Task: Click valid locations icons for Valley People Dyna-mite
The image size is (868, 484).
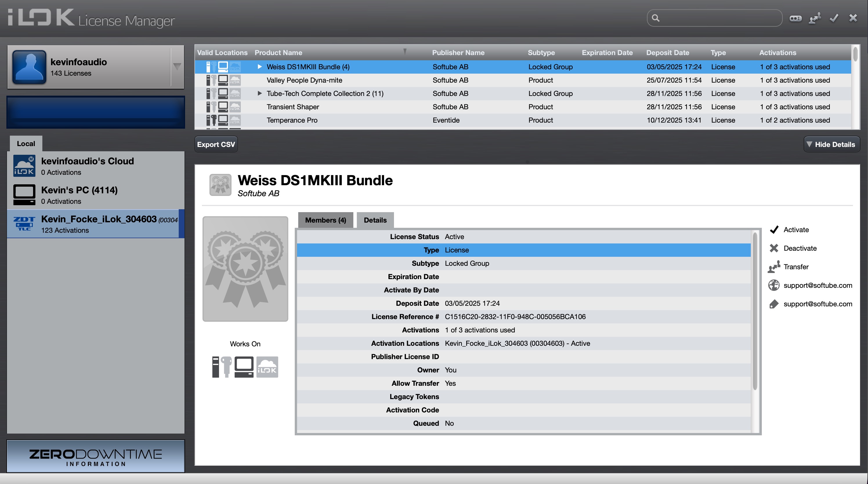Action: pyautogui.click(x=223, y=80)
